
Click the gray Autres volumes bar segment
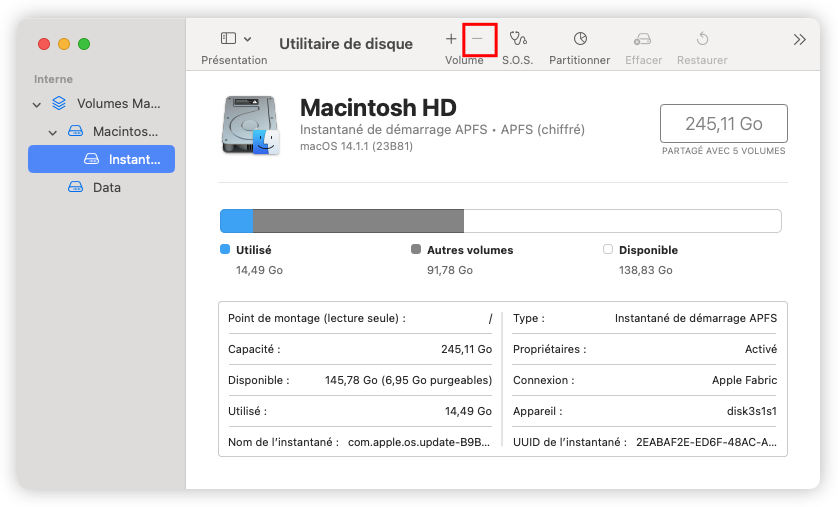point(358,221)
